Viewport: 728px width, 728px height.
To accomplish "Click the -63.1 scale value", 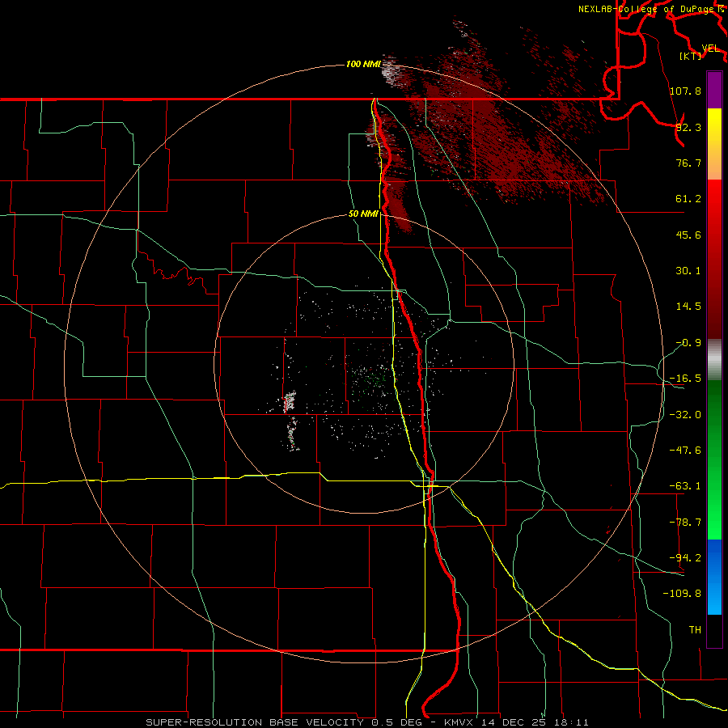I will pos(685,486).
